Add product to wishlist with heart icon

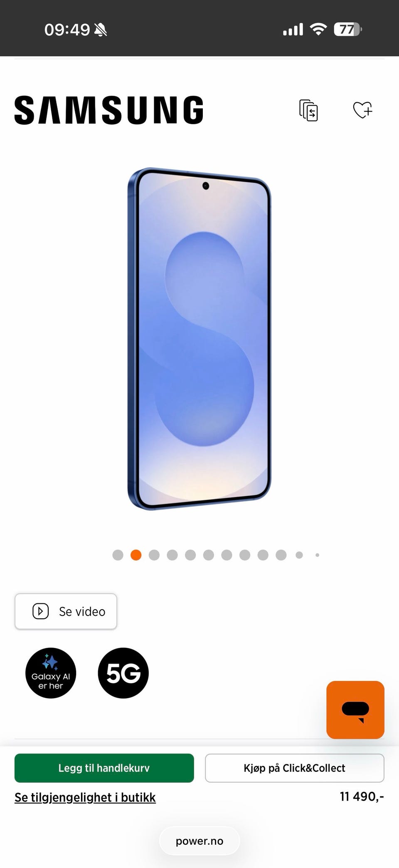362,110
